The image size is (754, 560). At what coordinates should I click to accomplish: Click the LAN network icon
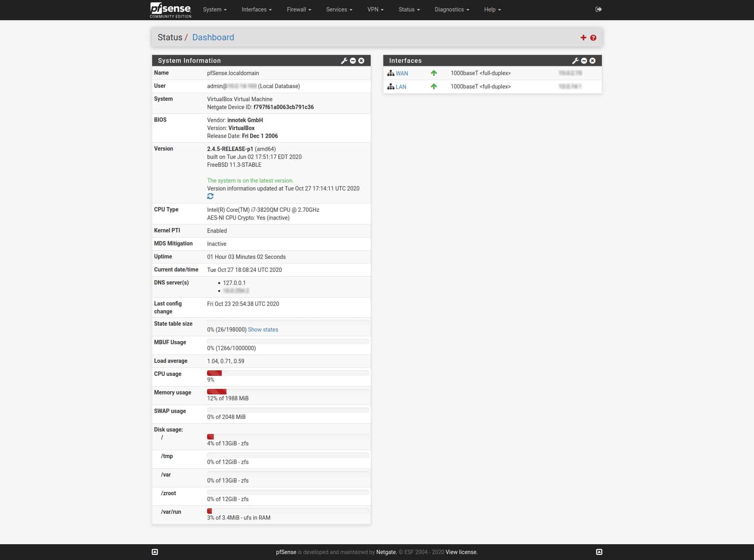[391, 87]
